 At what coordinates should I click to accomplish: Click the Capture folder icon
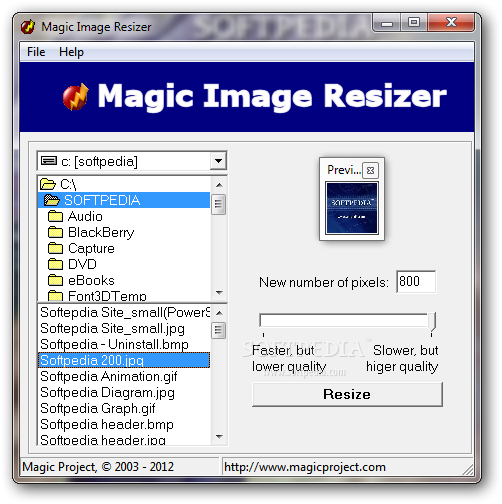pyautogui.click(x=55, y=248)
